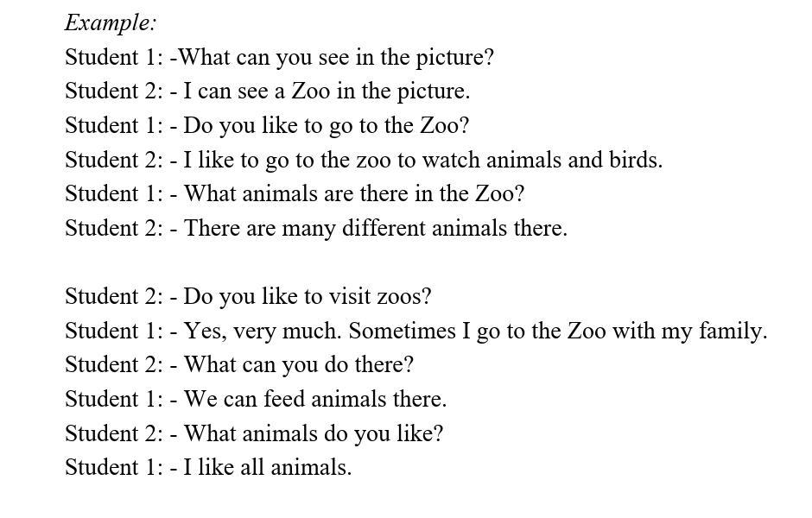Click the 'Student 1:' label on the first dialogue line
812x518 pixels.
click(x=114, y=58)
